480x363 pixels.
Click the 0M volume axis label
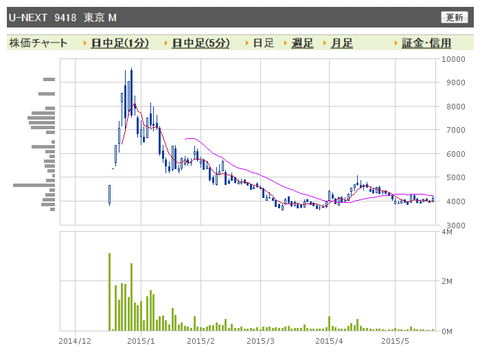(x=447, y=331)
